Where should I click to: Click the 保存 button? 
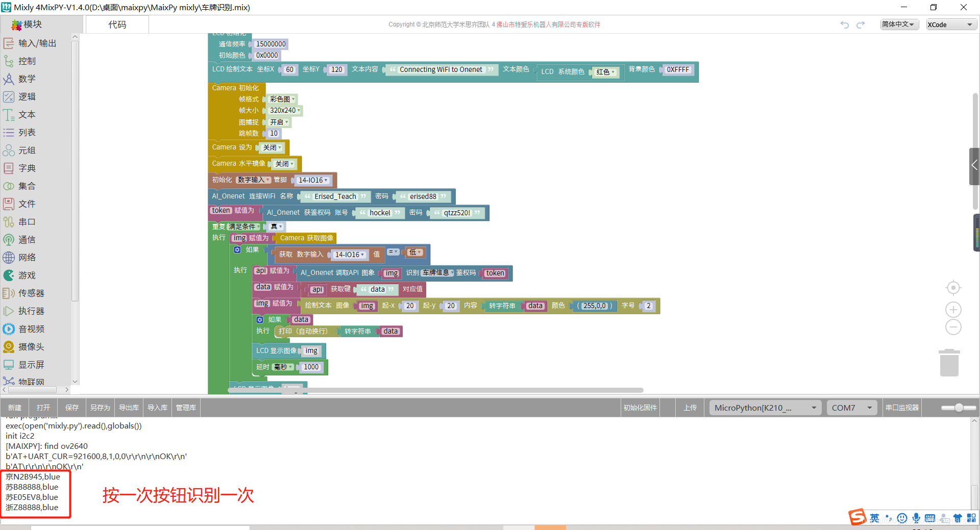(72, 408)
